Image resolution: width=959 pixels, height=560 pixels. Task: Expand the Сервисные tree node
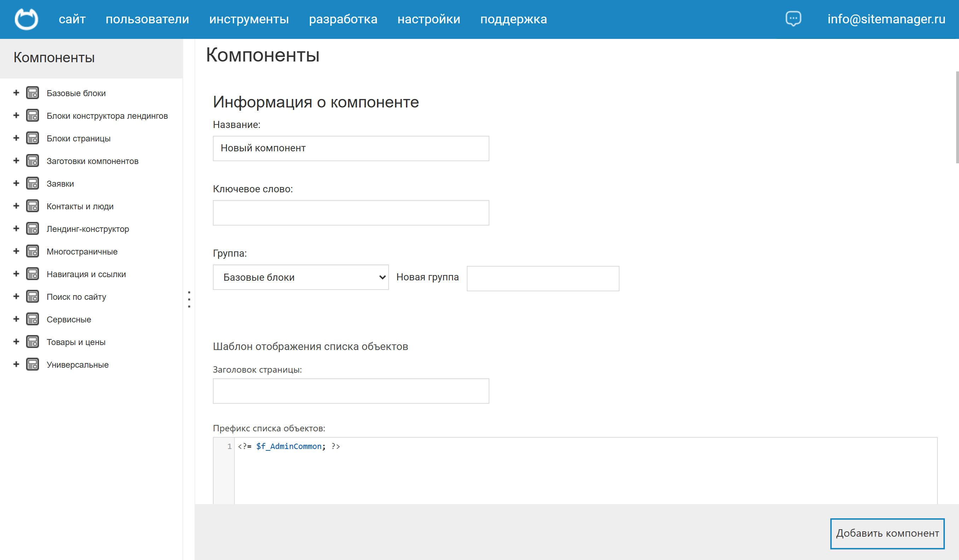16,319
